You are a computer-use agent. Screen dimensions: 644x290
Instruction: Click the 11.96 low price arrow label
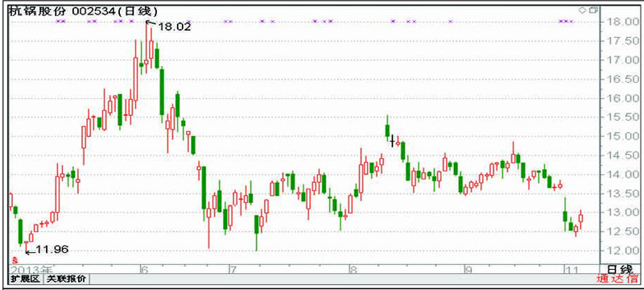point(47,250)
